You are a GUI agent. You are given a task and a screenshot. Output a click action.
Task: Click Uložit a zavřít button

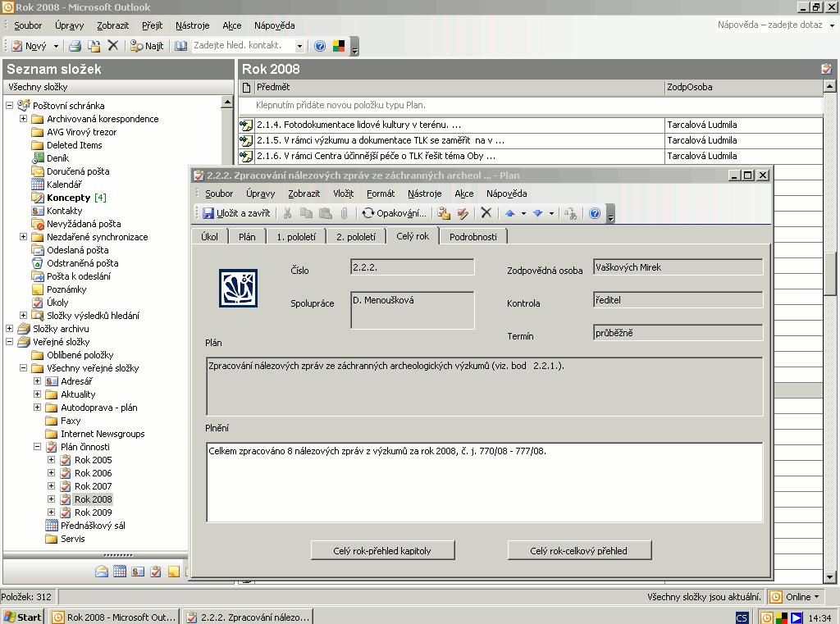pos(237,213)
